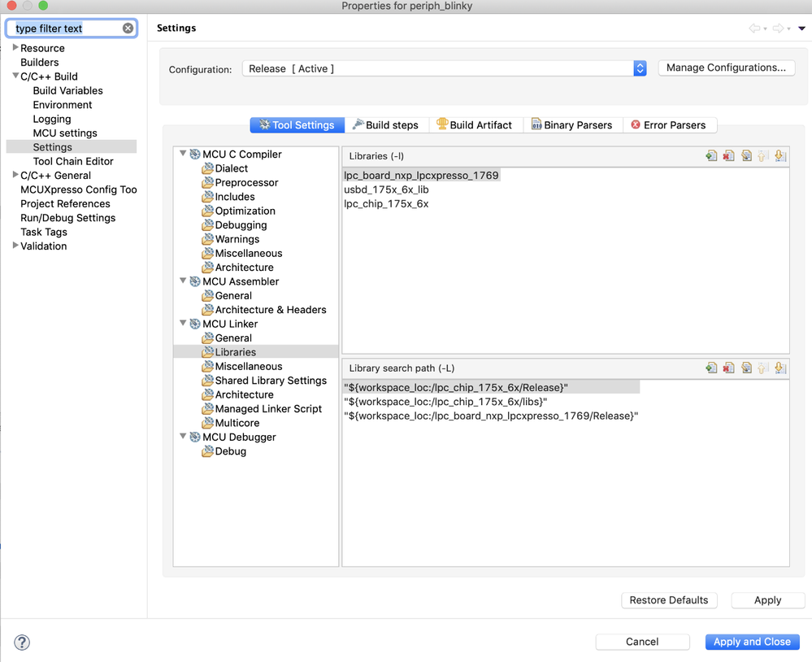Switch to the Build steps tab

coord(385,125)
